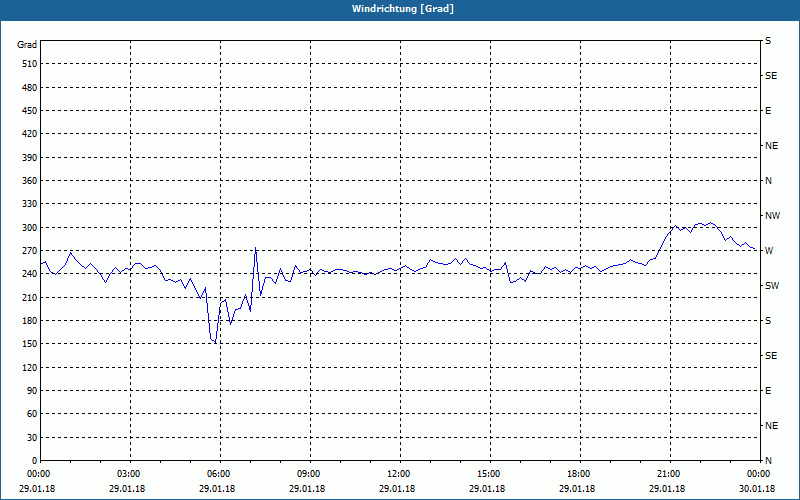Screen dimensions: 800x500
Task: Select the 18:00 time axis label
Action: pyautogui.click(x=579, y=474)
